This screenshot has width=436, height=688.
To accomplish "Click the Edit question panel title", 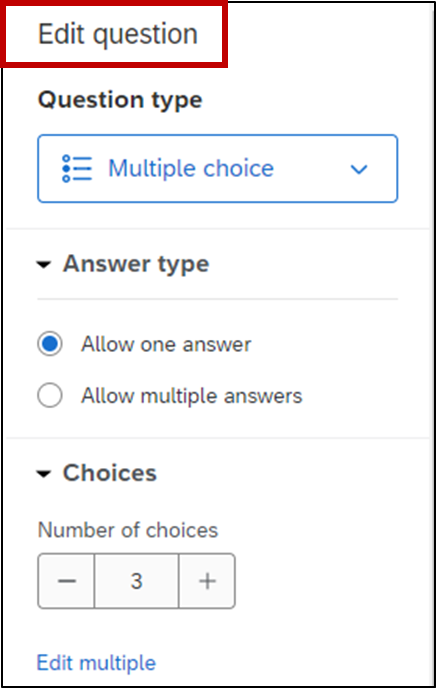I will coord(118,34).
